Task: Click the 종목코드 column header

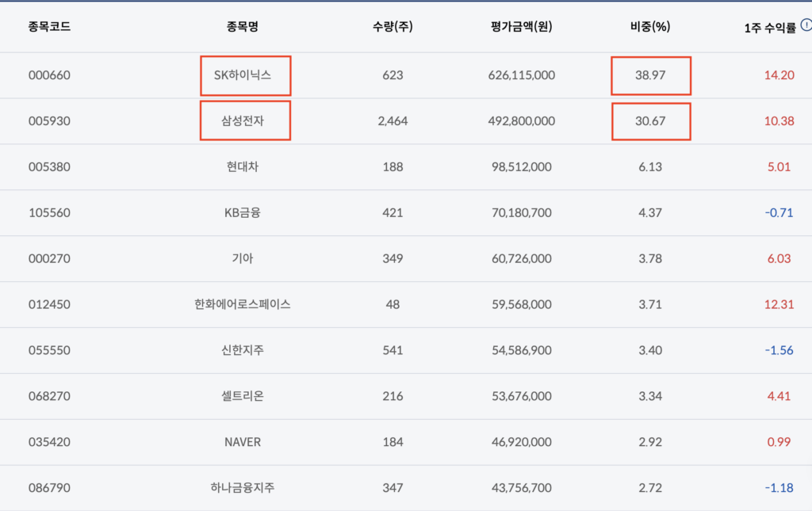Action: click(48, 26)
